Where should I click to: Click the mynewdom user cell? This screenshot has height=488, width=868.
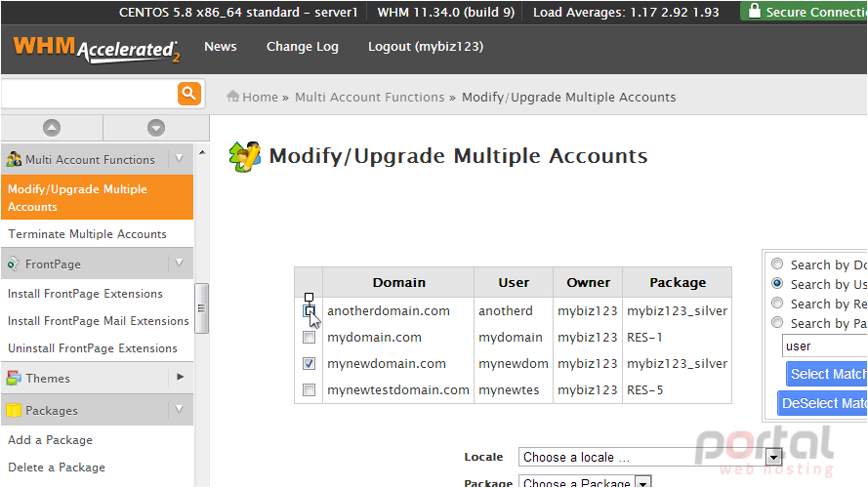click(514, 363)
